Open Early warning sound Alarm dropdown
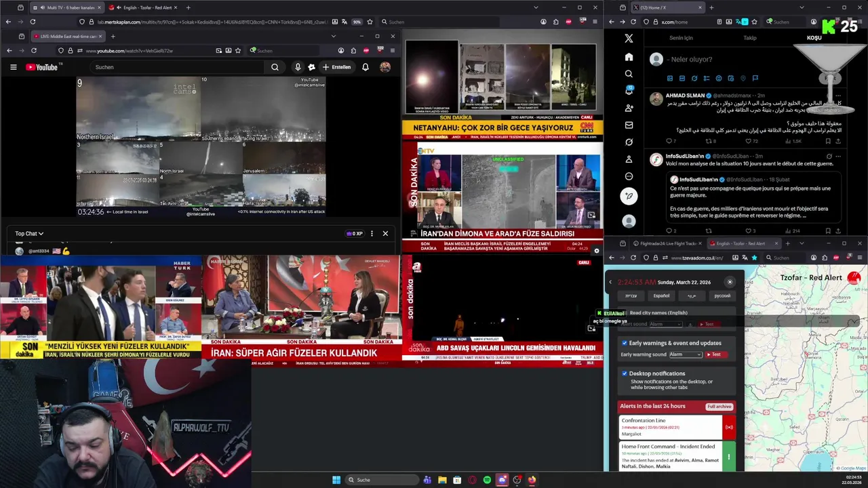 click(685, 354)
